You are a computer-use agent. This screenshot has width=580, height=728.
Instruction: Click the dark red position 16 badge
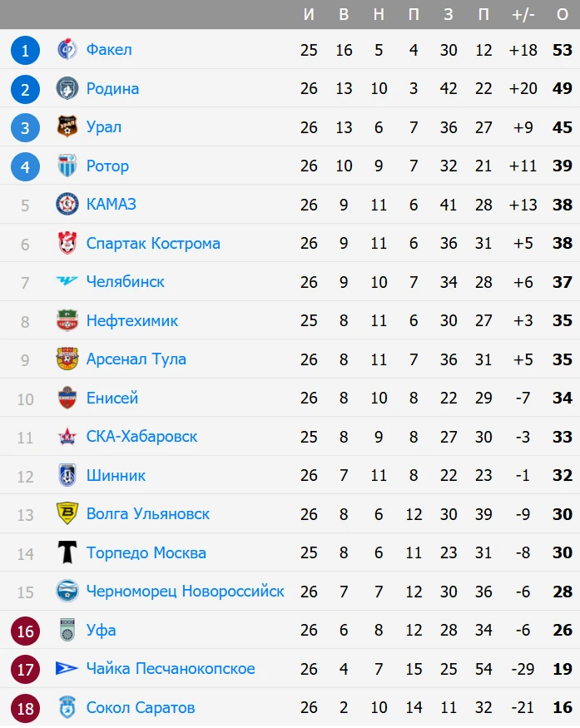pyautogui.click(x=25, y=631)
